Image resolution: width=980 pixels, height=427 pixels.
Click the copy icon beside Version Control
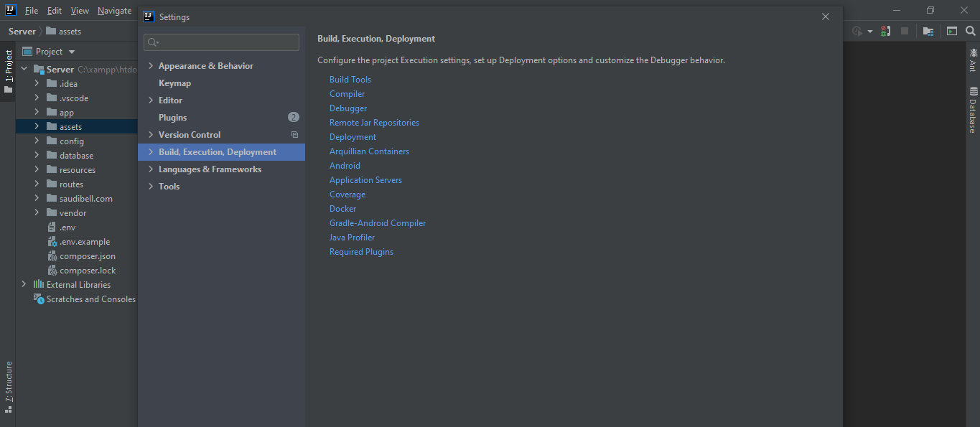(x=294, y=135)
